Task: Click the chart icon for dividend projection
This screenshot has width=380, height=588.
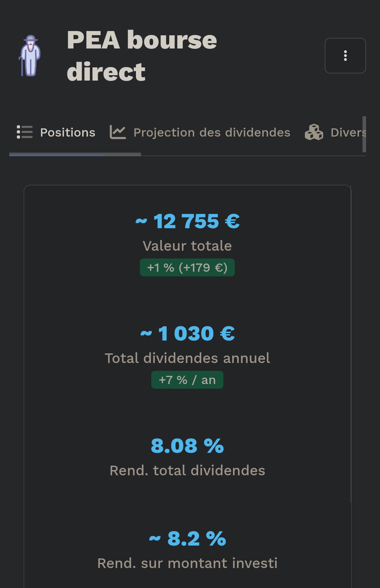Action: (118, 132)
